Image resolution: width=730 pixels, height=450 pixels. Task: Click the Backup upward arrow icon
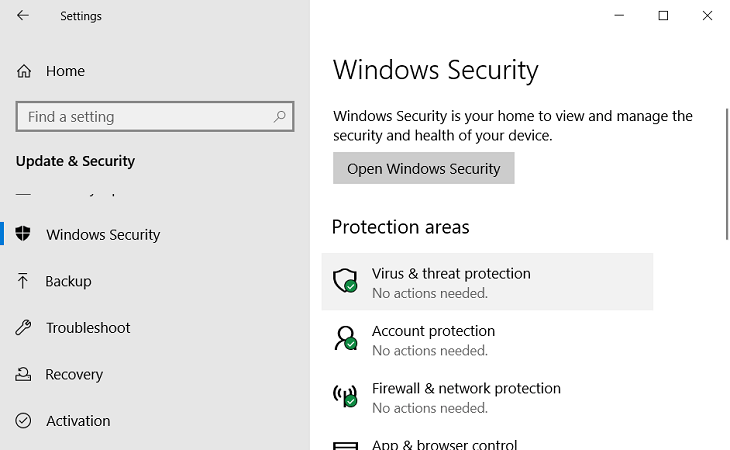(x=22, y=281)
